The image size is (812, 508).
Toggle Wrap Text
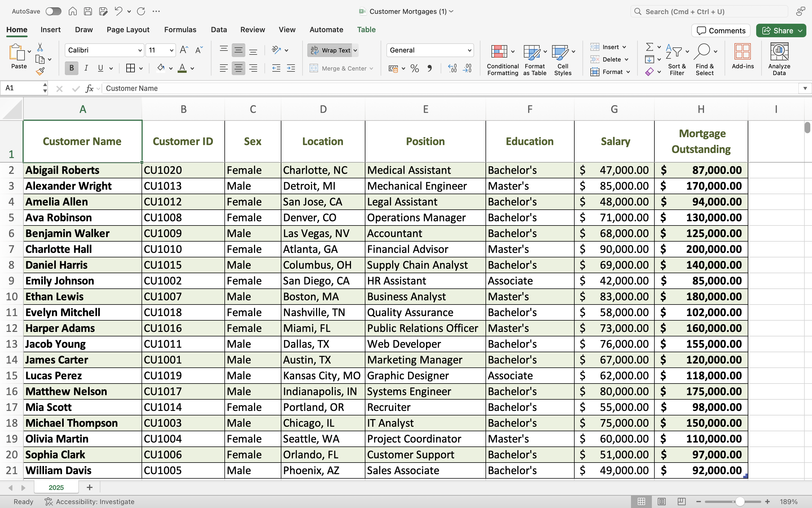point(330,51)
